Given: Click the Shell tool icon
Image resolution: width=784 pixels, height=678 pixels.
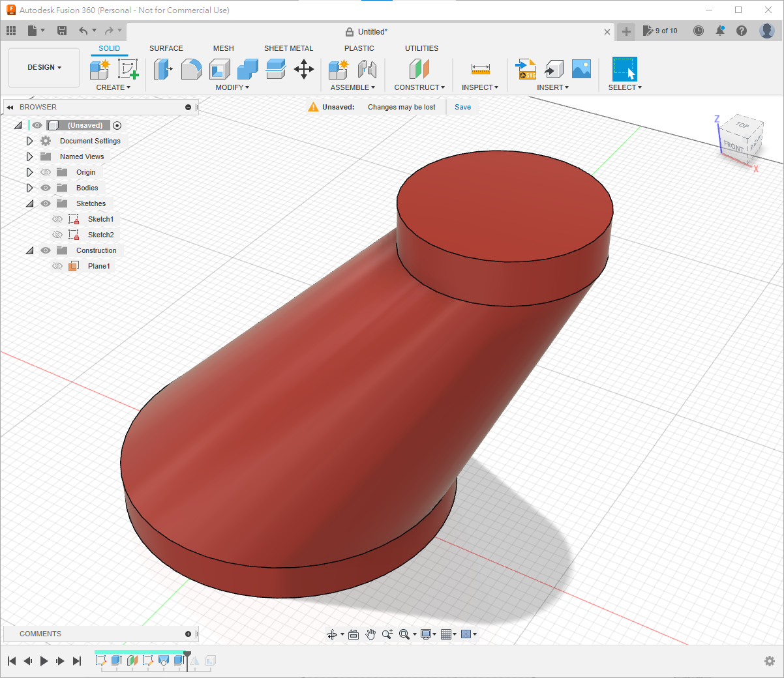Looking at the screenshot, I should point(220,68).
